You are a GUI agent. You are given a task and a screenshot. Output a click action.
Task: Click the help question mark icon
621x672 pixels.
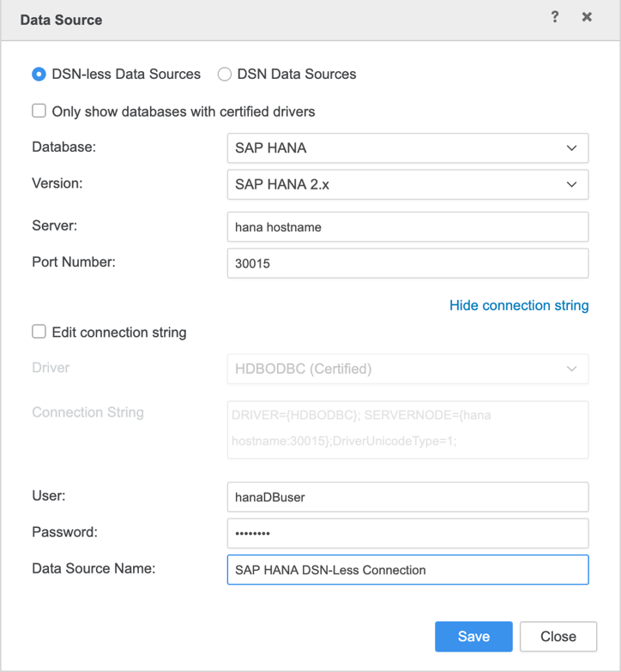pos(555,17)
